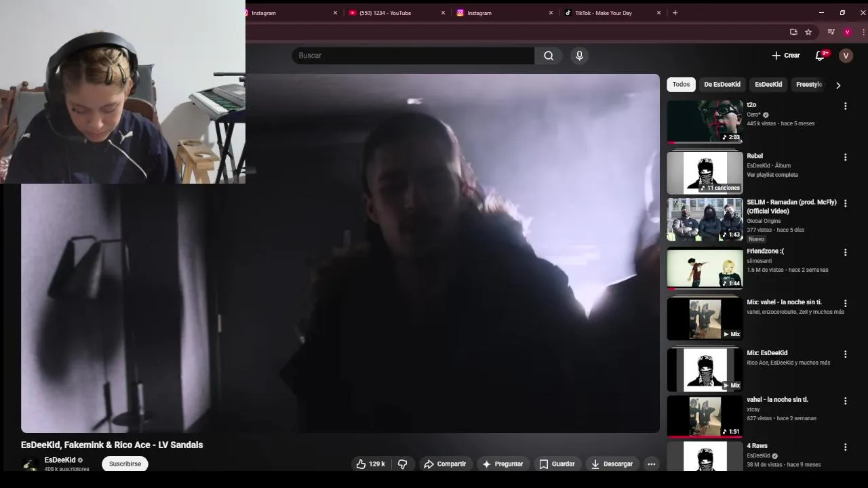This screenshot has width=868, height=488.
Task: Open the YouTube account avatar menu
Action: [x=846, y=56]
